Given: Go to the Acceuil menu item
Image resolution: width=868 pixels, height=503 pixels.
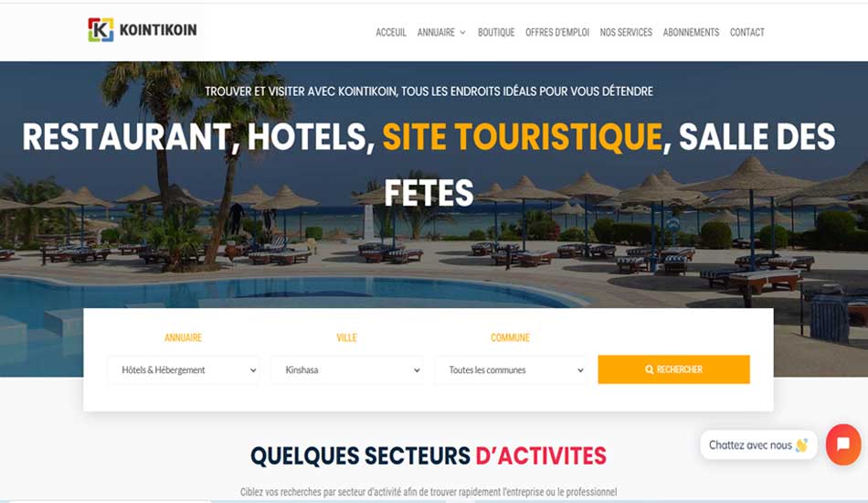Looking at the screenshot, I should pos(391,33).
